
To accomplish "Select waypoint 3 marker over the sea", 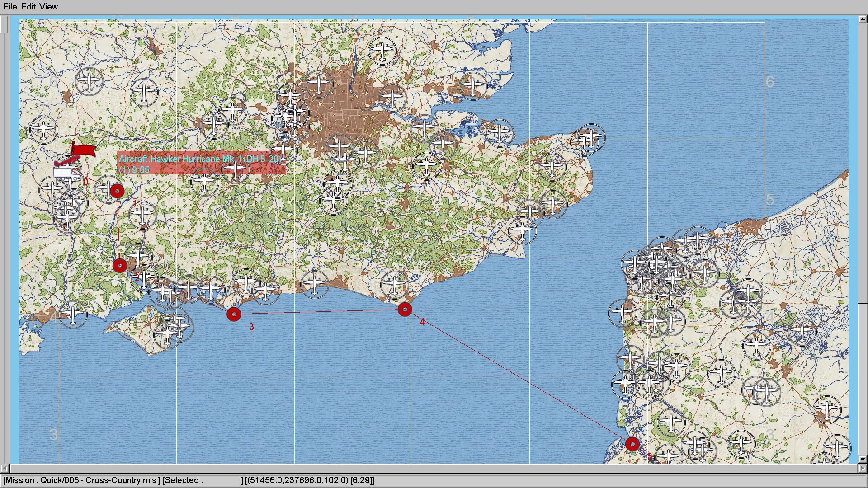I will click(x=234, y=314).
